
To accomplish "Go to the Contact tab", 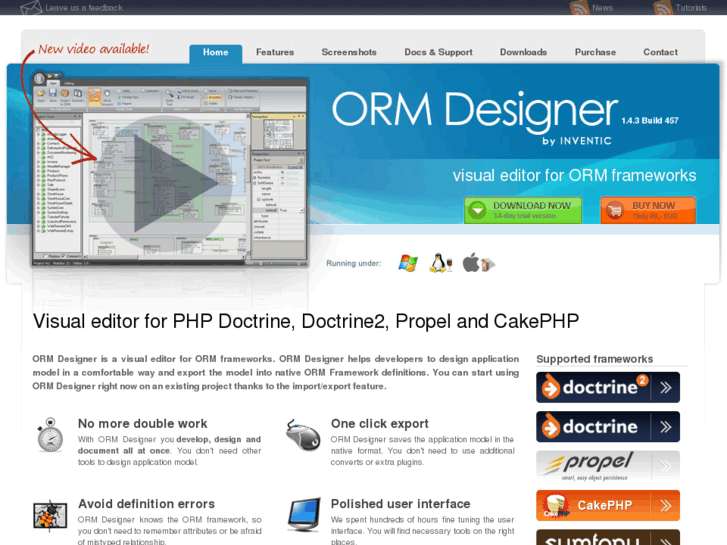I will coord(660,52).
